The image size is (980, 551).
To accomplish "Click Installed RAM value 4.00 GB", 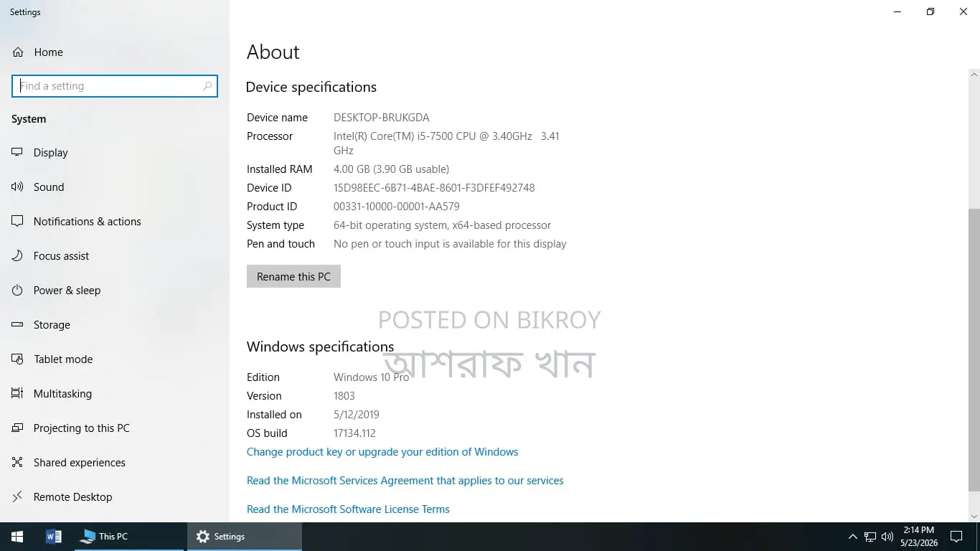I will tap(391, 169).
